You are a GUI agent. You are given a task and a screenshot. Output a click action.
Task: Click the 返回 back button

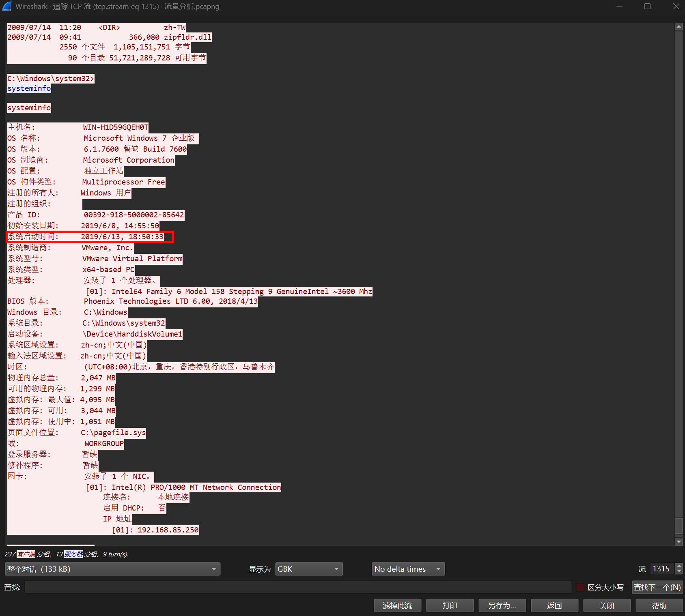point(555,605)
